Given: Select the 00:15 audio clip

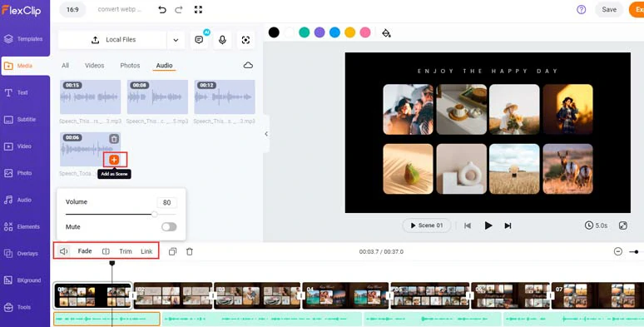Looking at the screenshot, I should coord(91,97).
